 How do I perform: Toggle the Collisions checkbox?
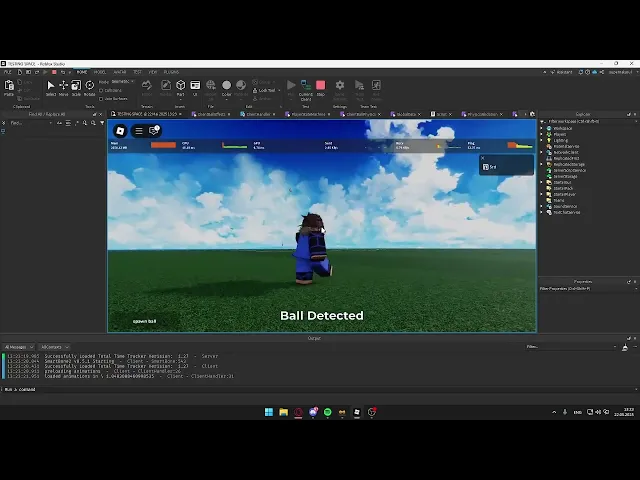point(101,91)
